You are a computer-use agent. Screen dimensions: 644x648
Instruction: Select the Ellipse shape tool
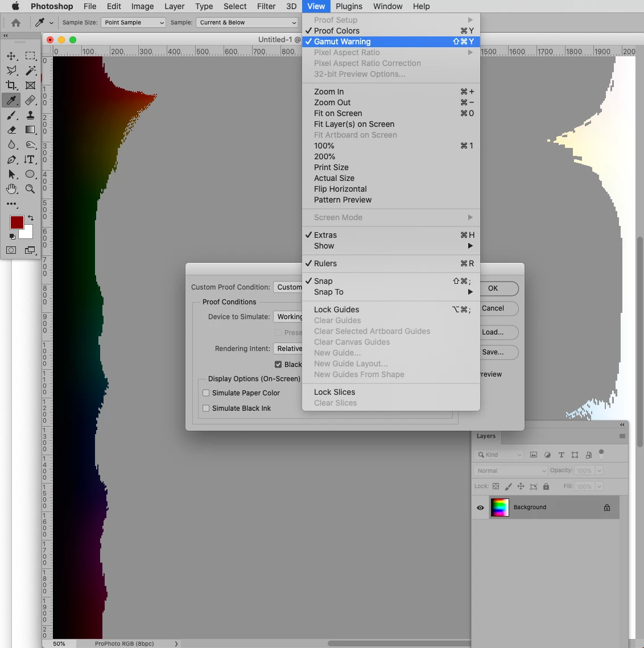pos(30,175)
